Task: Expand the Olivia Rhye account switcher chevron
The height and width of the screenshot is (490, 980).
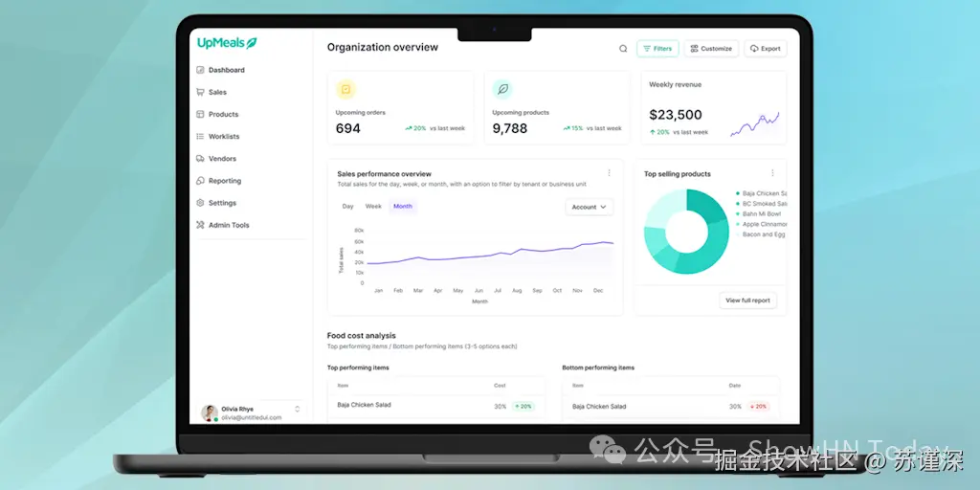Action: coord(298,409)
